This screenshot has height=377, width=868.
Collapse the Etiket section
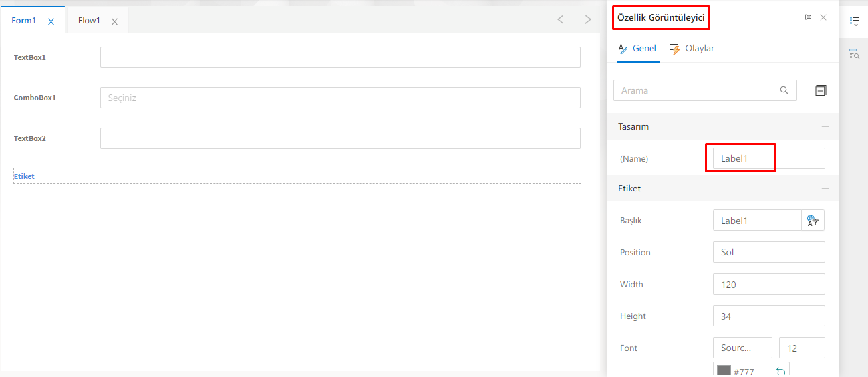(825, 188)
